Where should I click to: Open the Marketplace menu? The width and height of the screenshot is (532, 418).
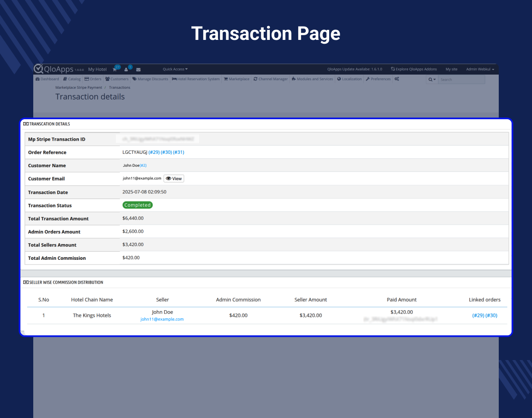[237, 79]
